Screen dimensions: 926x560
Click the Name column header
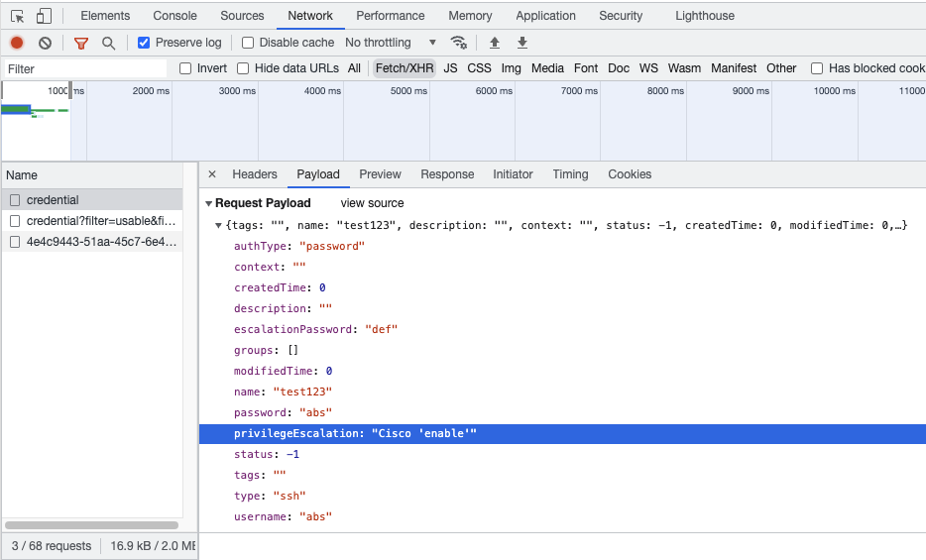[92, 175]
